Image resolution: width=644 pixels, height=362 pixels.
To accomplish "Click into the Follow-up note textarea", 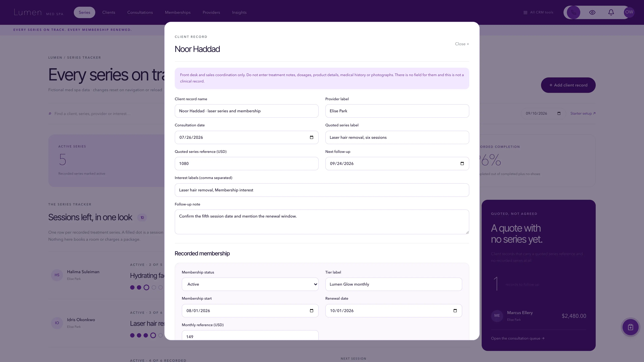I will (x=322, y=222).
